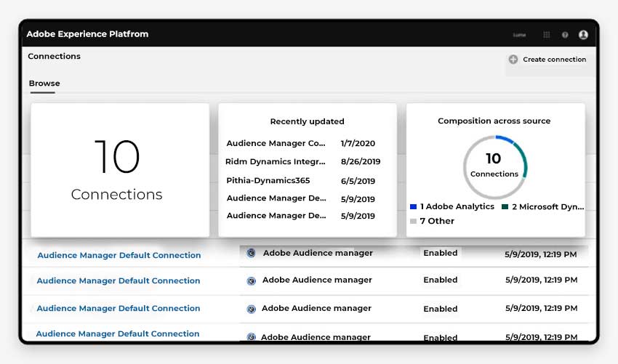Click the large 10 Connections summary card
Screen dimensions: 618x364
[x=120, y=170]
